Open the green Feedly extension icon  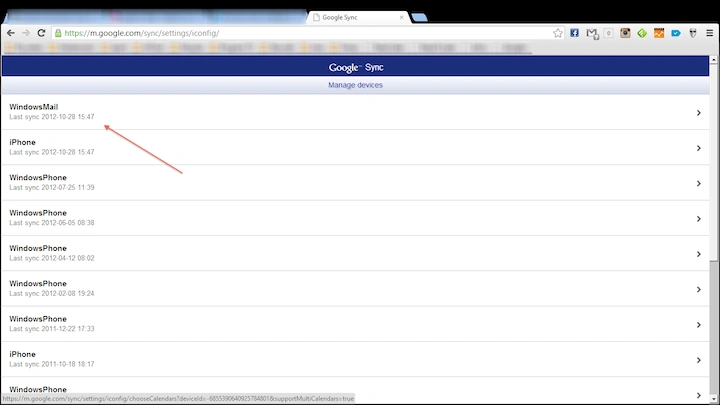(x=642, y=33)
